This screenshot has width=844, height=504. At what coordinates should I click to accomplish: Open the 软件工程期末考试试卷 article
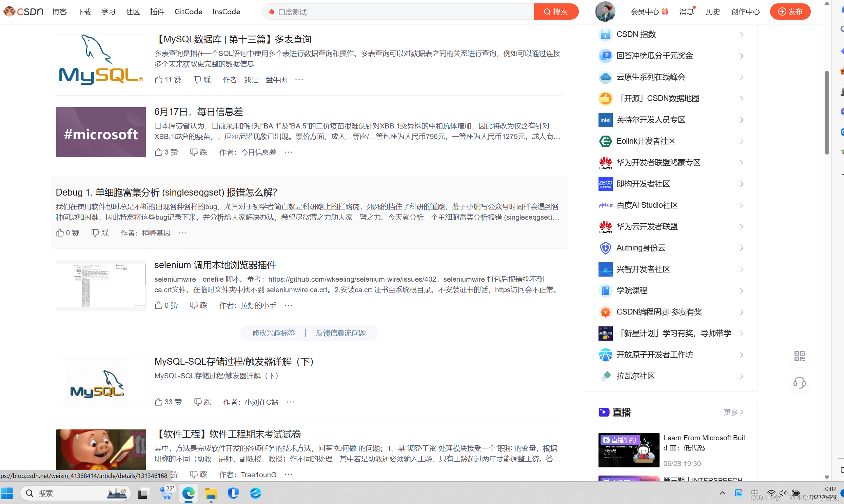[x=228, y=434]
